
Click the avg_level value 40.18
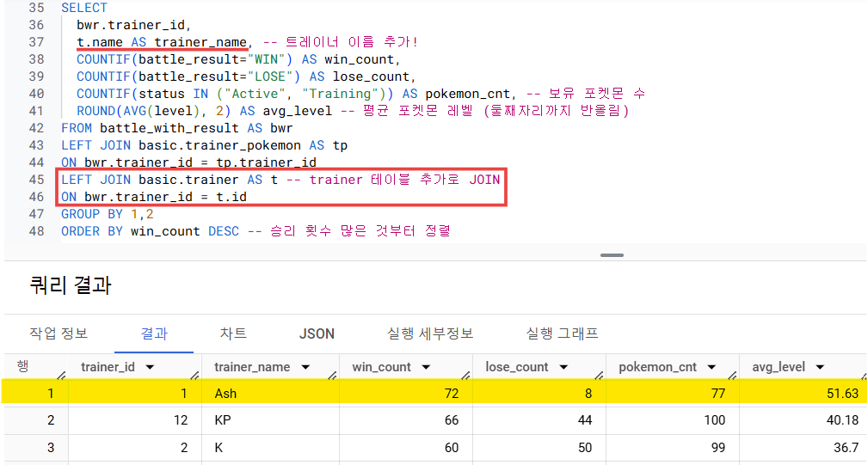click(842, 420)
